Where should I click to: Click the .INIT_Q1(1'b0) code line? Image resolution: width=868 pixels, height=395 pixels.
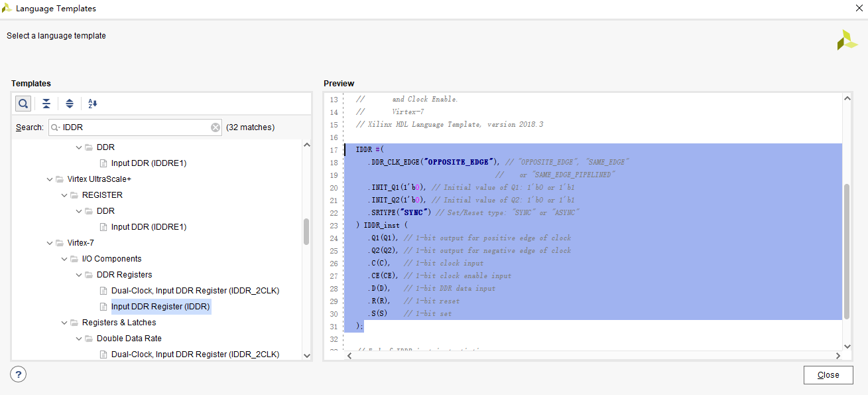[x=471, y=188]
